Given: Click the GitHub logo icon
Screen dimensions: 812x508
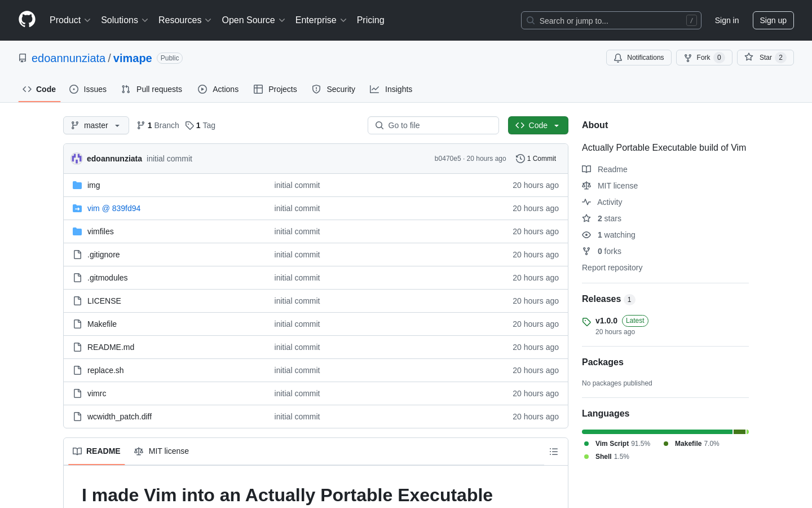Looking at the screenshot, I should click(x=27, y=20).
